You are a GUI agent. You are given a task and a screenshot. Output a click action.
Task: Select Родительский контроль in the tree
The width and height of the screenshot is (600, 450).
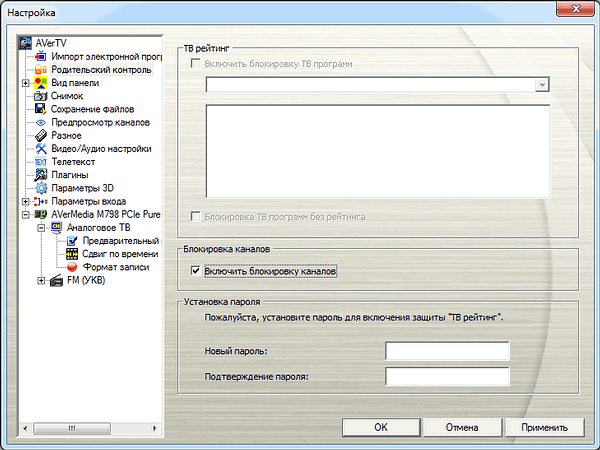[x=101, y=70]
